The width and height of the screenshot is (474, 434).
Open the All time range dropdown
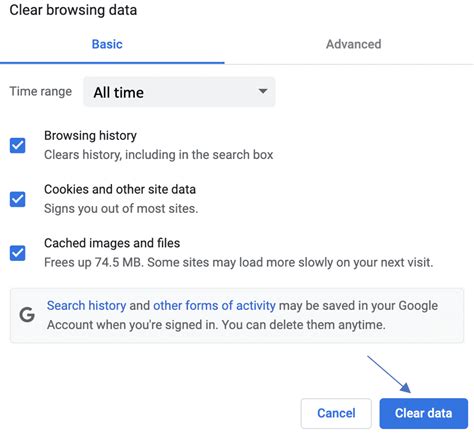click(179, 92)
